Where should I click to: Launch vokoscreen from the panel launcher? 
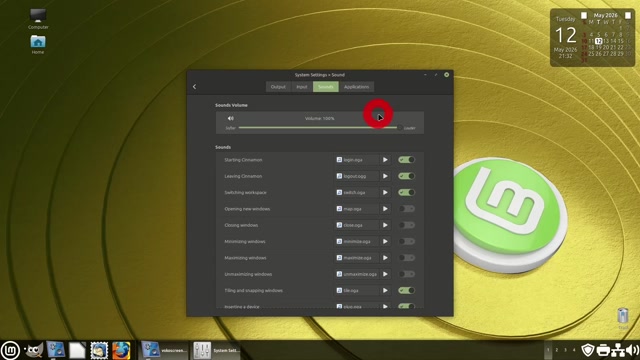tap(56, 350)
